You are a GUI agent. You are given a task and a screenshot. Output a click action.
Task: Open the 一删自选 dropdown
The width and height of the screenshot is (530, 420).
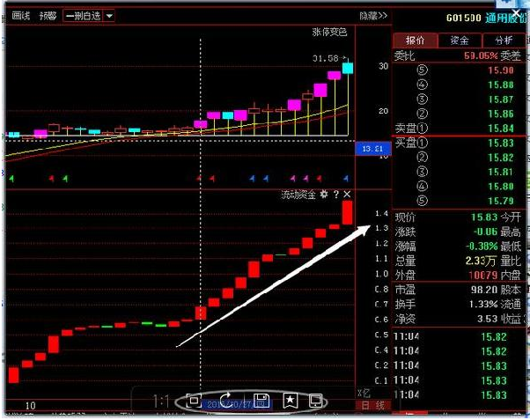[x=108, y=16]
